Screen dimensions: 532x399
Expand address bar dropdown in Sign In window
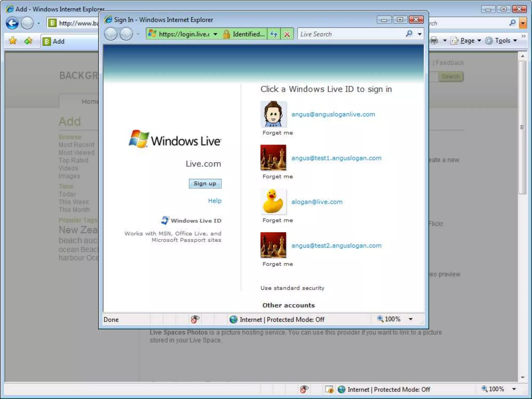pos(215,34)
